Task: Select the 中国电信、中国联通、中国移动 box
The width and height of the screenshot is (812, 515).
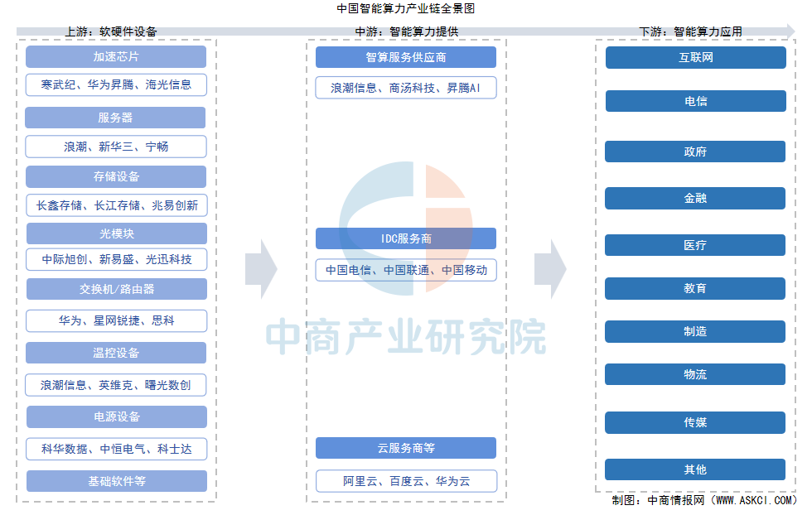Action: [x=406, y=270]
